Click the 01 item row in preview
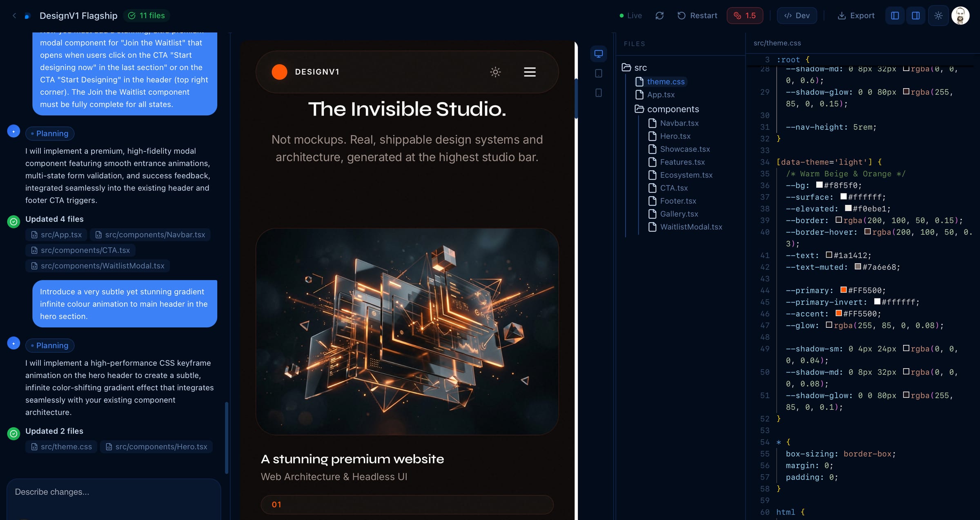The image size is (980, 520). 407,504
